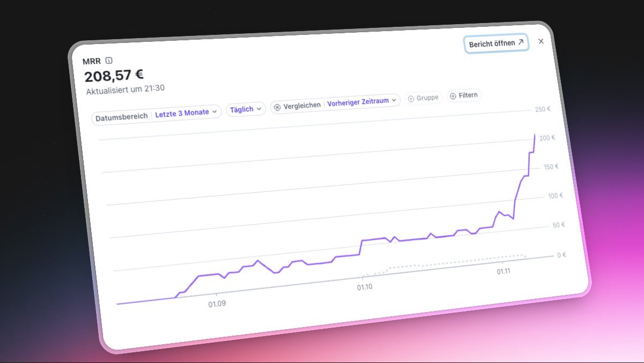
Task: Activate the Filtern control
Action: point(465,95)
